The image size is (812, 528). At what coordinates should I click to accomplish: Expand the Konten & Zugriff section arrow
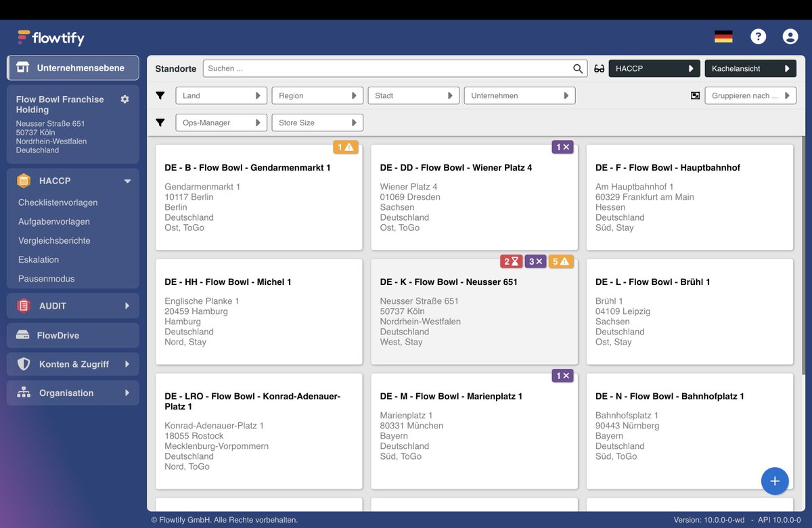pos(127,364)
